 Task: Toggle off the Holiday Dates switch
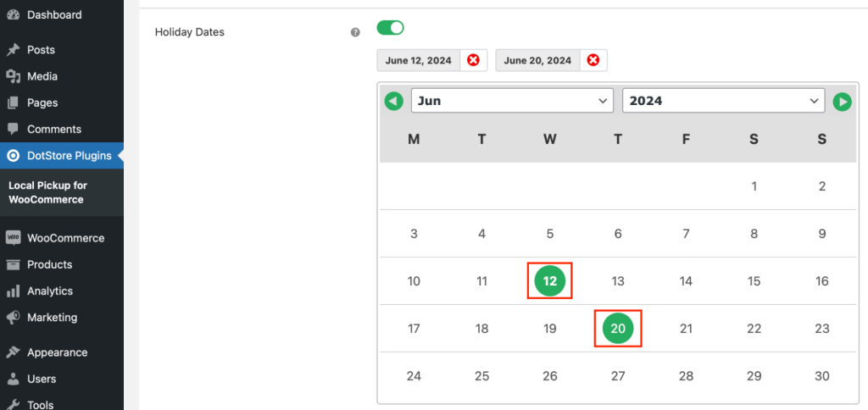click(390, 28)
